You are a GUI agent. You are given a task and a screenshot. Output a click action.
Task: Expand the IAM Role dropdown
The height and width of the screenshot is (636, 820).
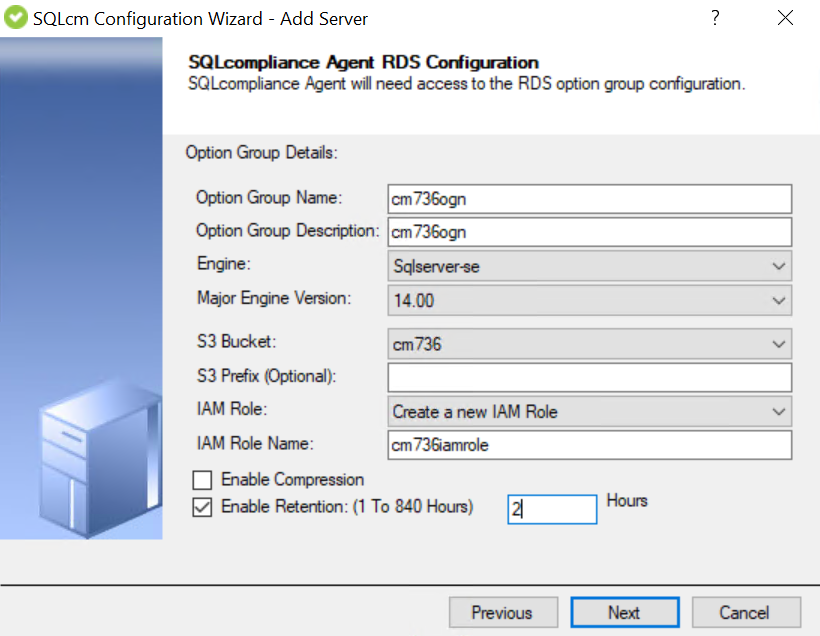tap(589, 412)
